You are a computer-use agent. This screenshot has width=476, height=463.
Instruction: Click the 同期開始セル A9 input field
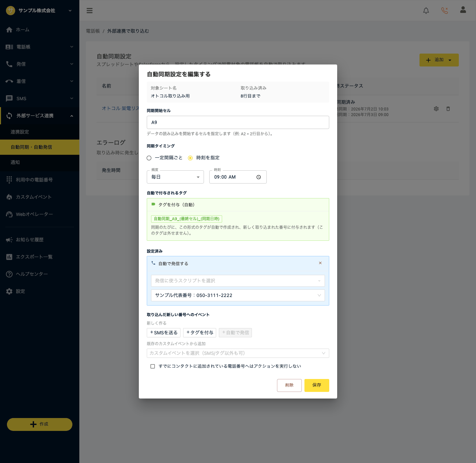click(x=238, y=122)
